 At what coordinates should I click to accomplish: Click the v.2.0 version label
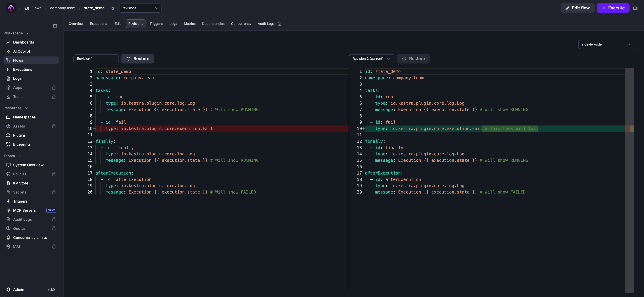tap(51, 289)
